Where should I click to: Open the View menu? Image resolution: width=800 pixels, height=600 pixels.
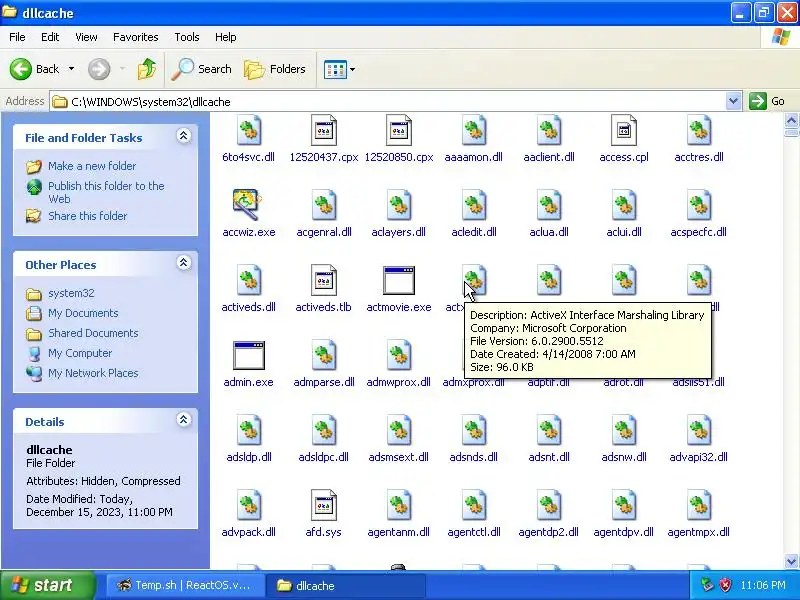click(86, 37)
